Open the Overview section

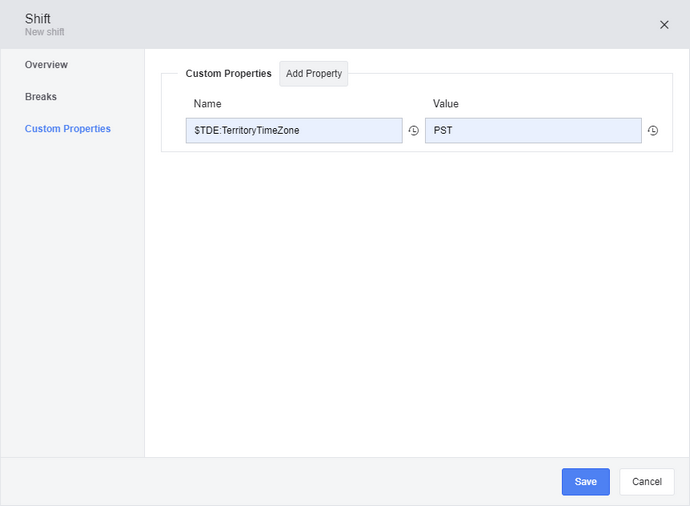[46, 65]
